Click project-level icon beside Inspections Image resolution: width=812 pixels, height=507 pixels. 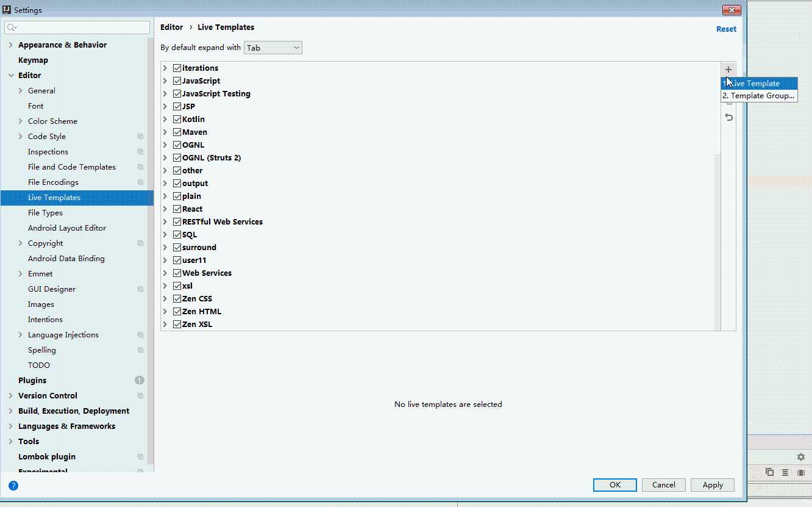pyautogui.click(x=140, y=152)
